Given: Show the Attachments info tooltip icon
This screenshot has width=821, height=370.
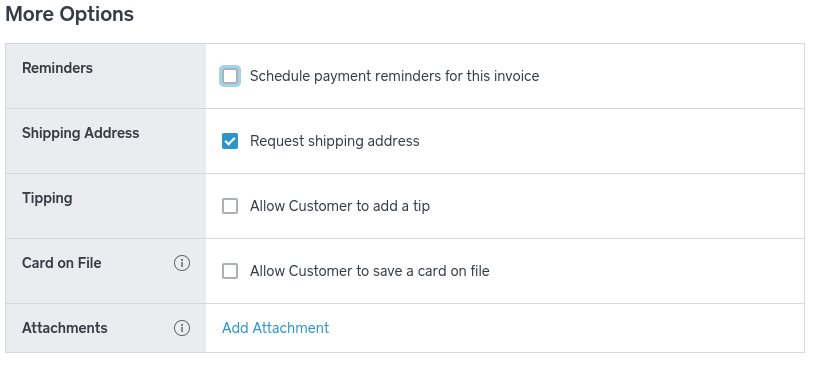Looking at the screenshot, I should pos(182,328).
